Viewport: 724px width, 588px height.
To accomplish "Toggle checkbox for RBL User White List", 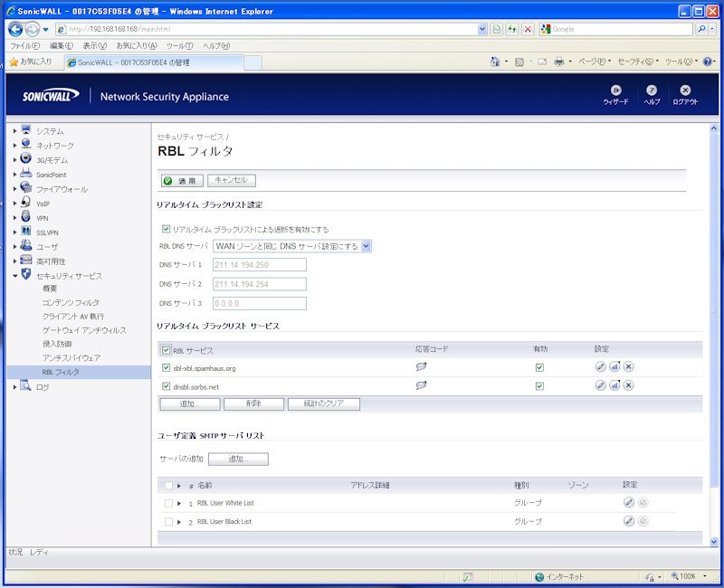I will (168, 503).
